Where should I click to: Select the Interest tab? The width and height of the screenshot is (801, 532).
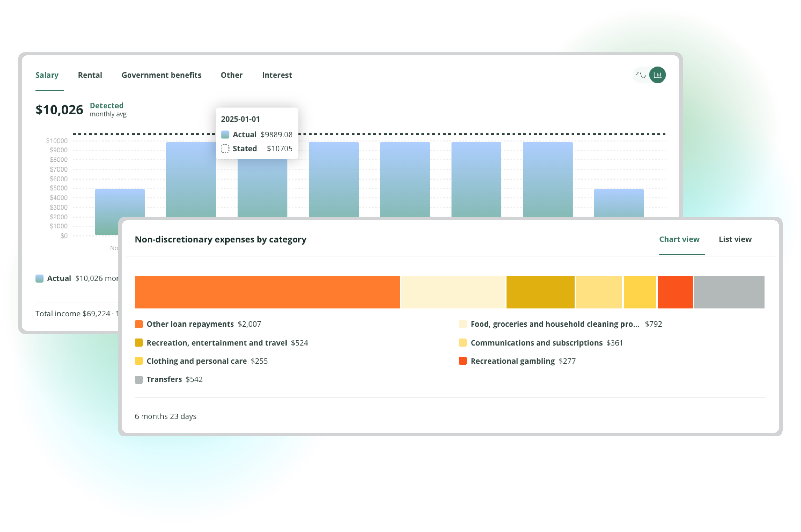(x=277, y=75)
